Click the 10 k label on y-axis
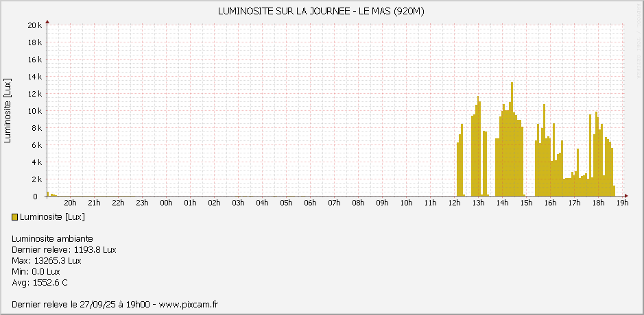The image size is (644, 315). [35, 111]
